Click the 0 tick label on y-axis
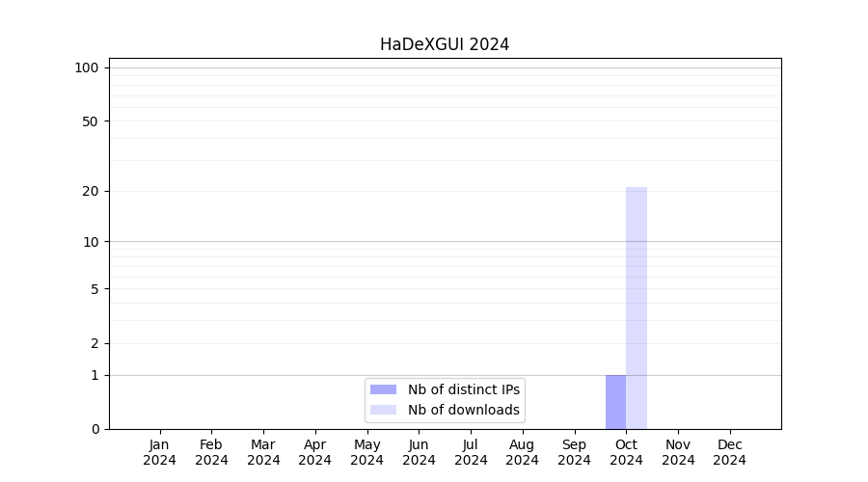The image size is (868, 482). pos(94,429)
